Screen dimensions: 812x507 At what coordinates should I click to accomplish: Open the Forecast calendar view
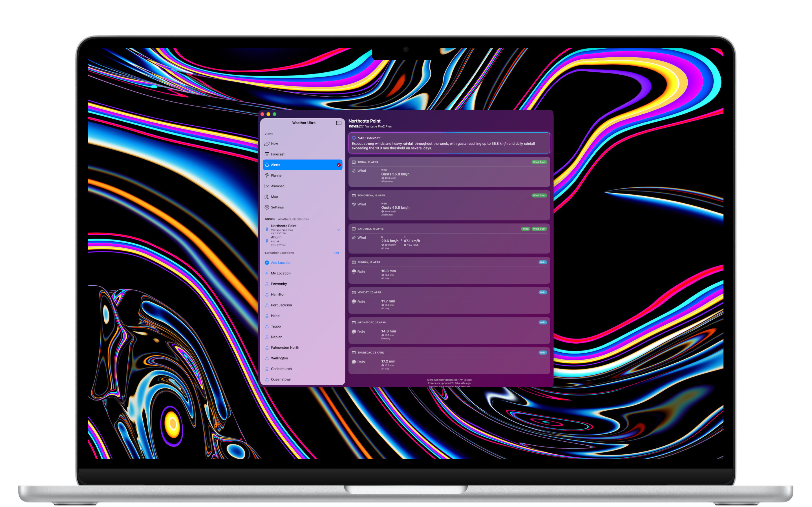coord(267,154)
